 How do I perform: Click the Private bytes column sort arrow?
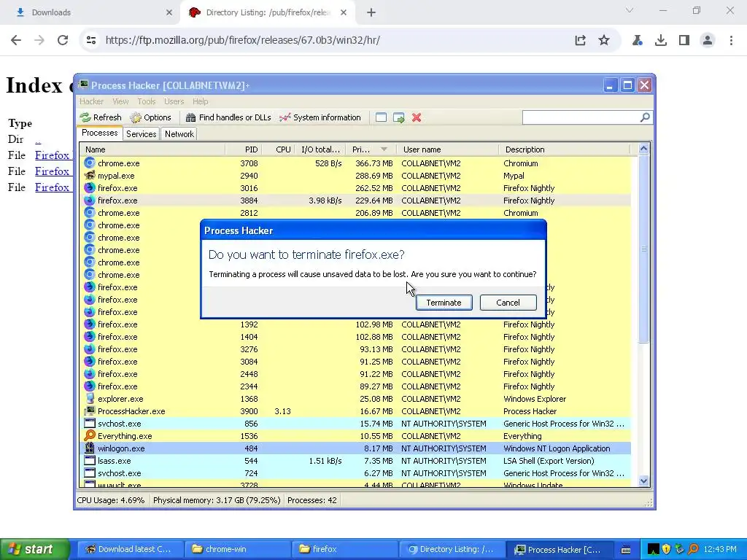[x=384, y=149]
